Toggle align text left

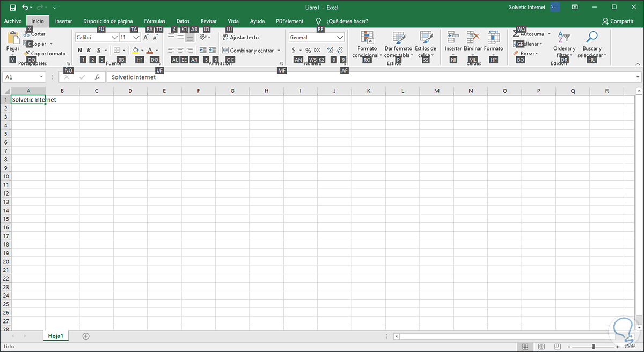pos(171,51)
